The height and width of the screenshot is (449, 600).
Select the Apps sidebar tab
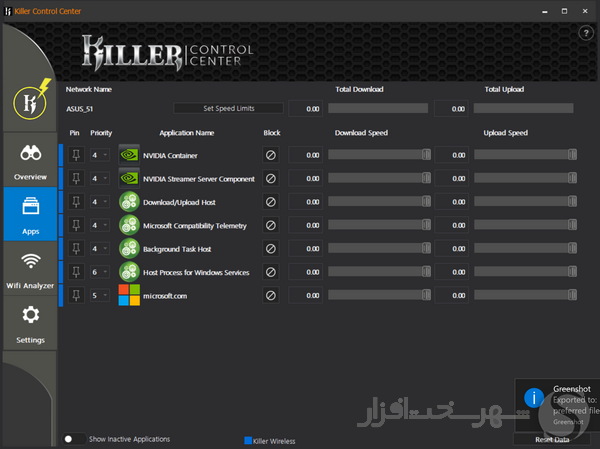coord(30,214)
